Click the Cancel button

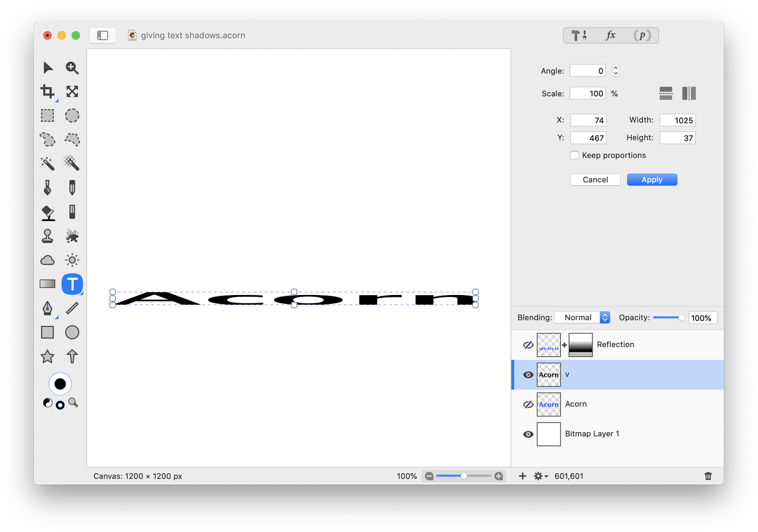pyautogui.click(x=595, y=179)
